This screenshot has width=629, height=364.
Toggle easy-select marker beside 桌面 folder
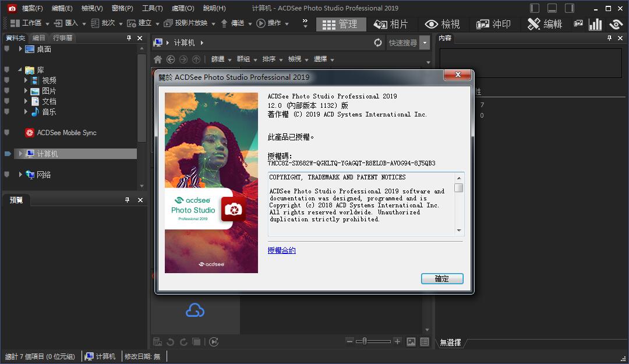point(6,50)
